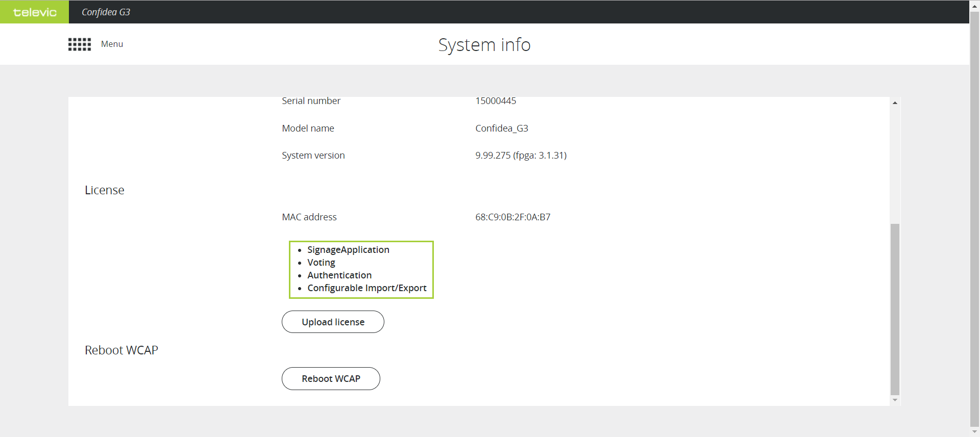Click the Menu label
This screenshot has height=437, width=980.
click(112, 44)
